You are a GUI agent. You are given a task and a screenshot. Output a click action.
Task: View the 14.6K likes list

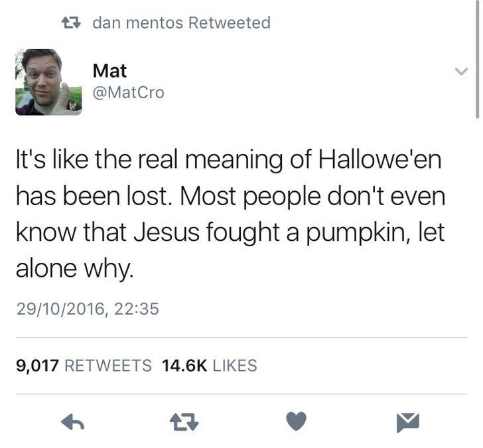[209, 366]
